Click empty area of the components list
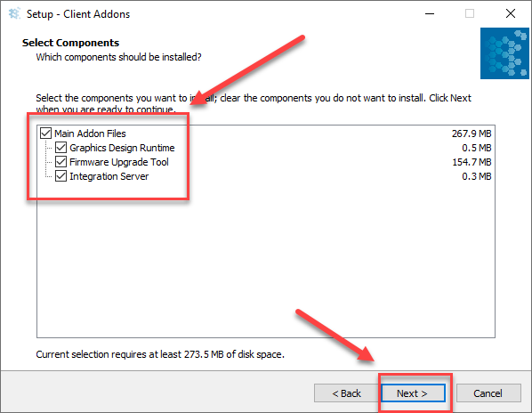This screenshot has height=413, width=532. (266, 264)
